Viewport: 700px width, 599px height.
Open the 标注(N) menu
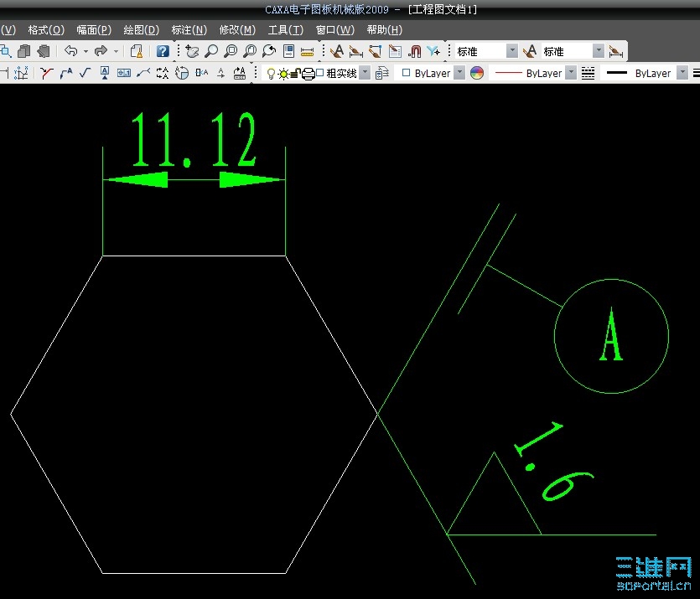click(x=189, y=30)
